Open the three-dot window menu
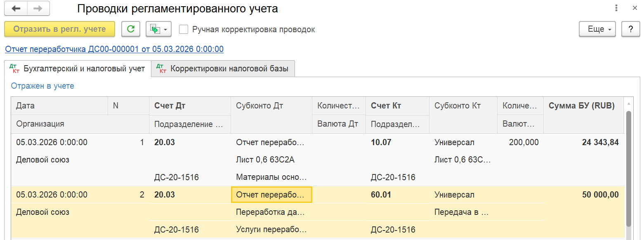644x240 pixels. coord(616,8)
